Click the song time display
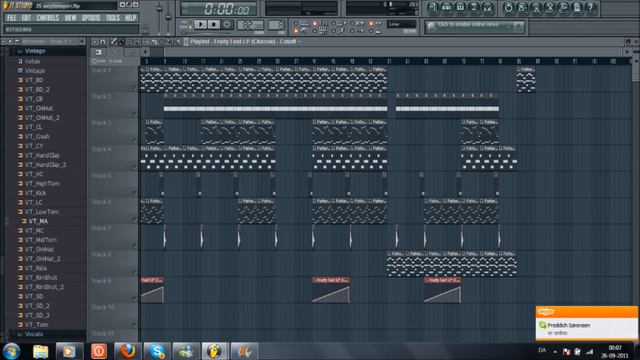The width and height of the screenshot is (640, 360). pyautogui.click(x=219, y=9)
